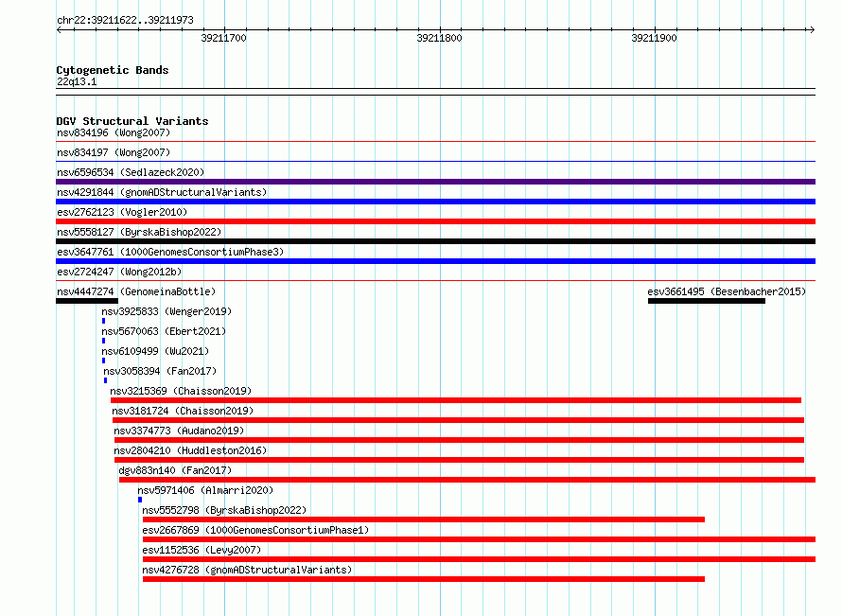Viewport: 842px width, 616px height.
Task: Click the black bar under nsv5558127
Action: [x=435, y=241]
